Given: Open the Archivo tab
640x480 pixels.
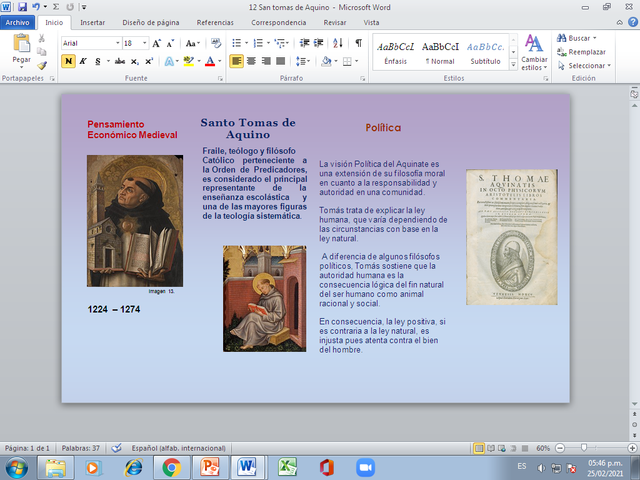Looking at the screenshot, I should click(x=17, y=22).
